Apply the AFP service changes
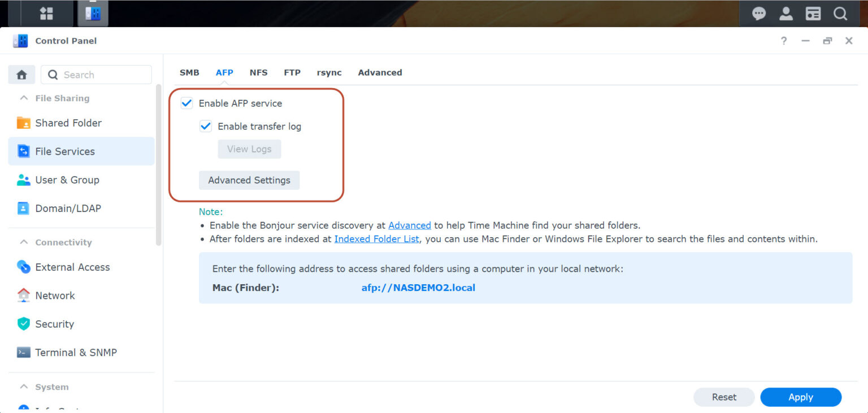The height and width of the screenshot is (413, 868). (x=801, y=397)
